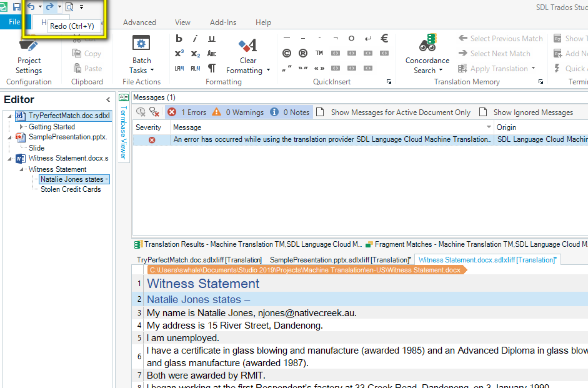Insert the euro symbol
Viewport: 588px width, 388px height.
tap(384, 39)
